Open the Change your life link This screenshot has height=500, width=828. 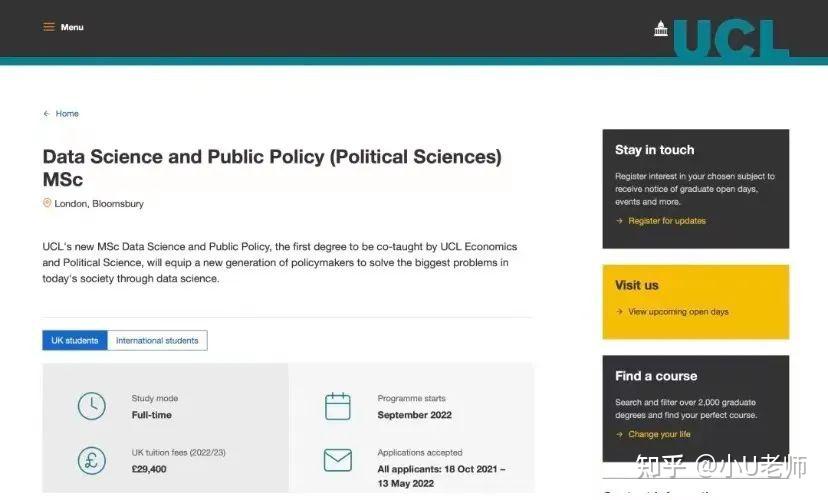coord(659,434)
